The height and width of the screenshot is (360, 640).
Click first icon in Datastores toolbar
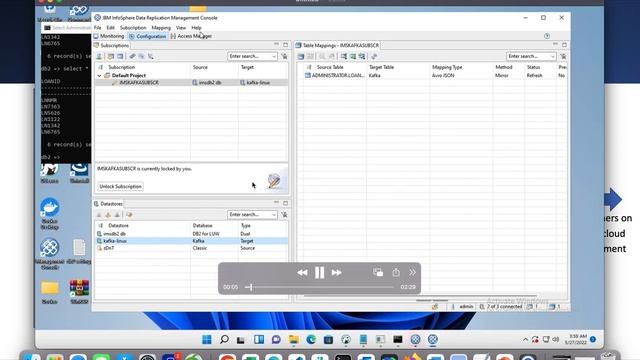(x=99, y=215)
